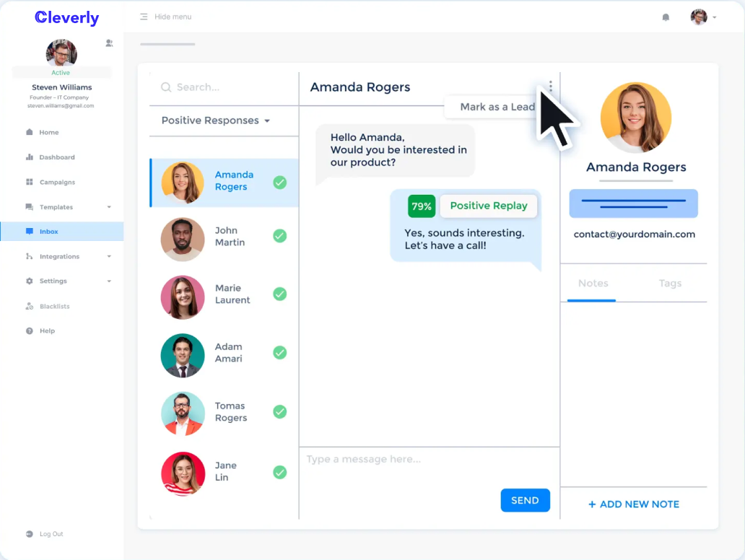Image resolution: width=745 pixels, height=560 pixels.
Task: Click the Dashboard bar chart icon
Action: [30, 157]
